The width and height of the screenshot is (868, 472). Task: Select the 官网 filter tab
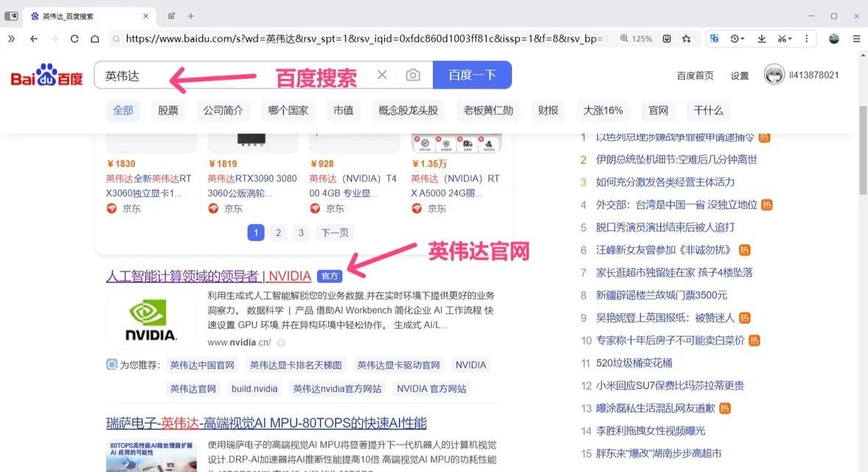point(659,110)
